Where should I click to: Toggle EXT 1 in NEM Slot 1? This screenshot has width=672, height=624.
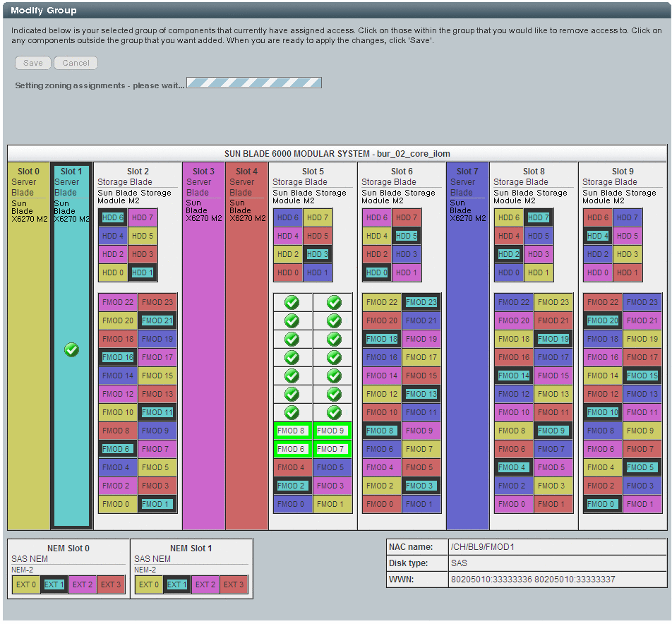point(177,584)
